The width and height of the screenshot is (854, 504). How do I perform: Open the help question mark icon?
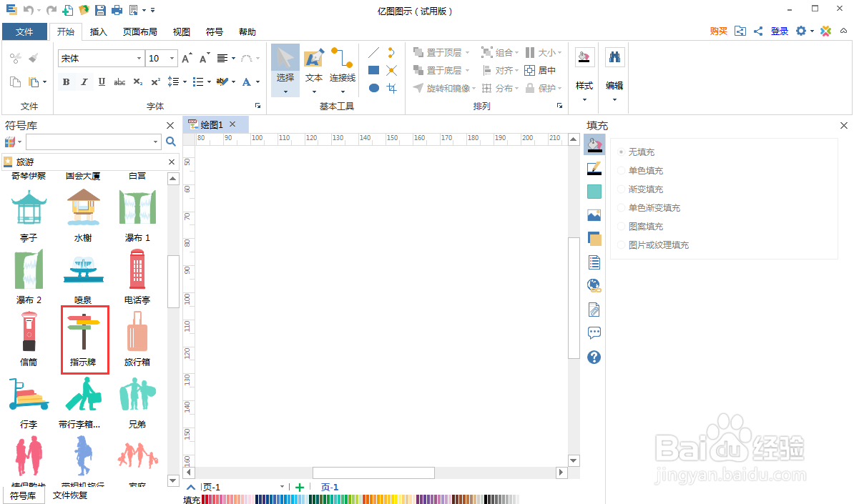click(x=594, y=357)
